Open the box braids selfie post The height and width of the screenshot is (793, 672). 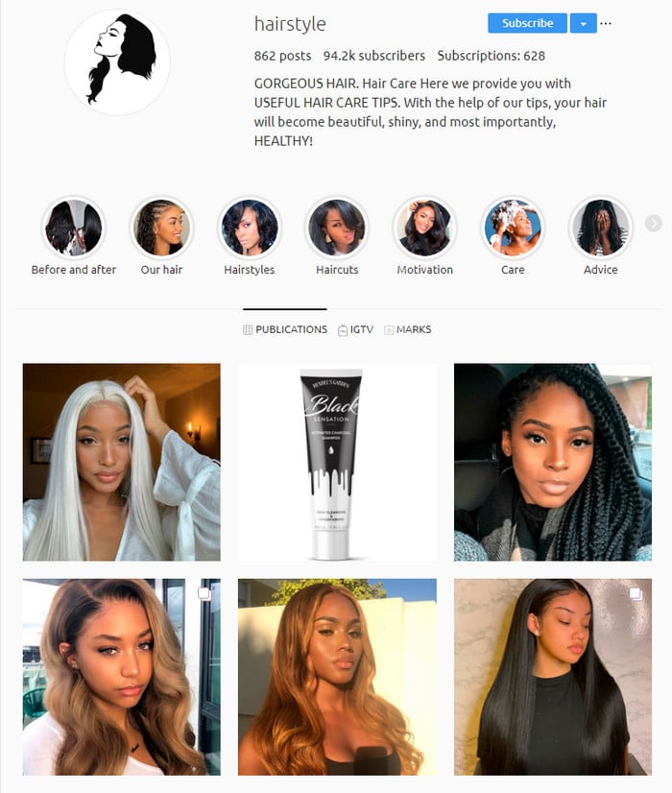click(x=553, y=462)
